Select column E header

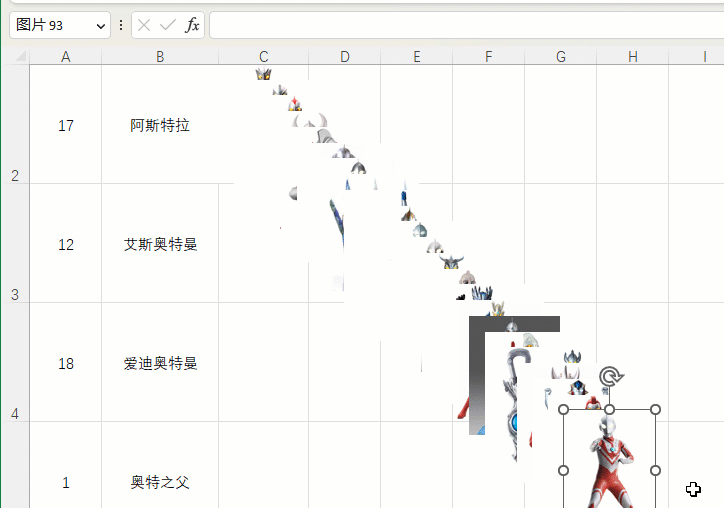[x=416, y=57]
